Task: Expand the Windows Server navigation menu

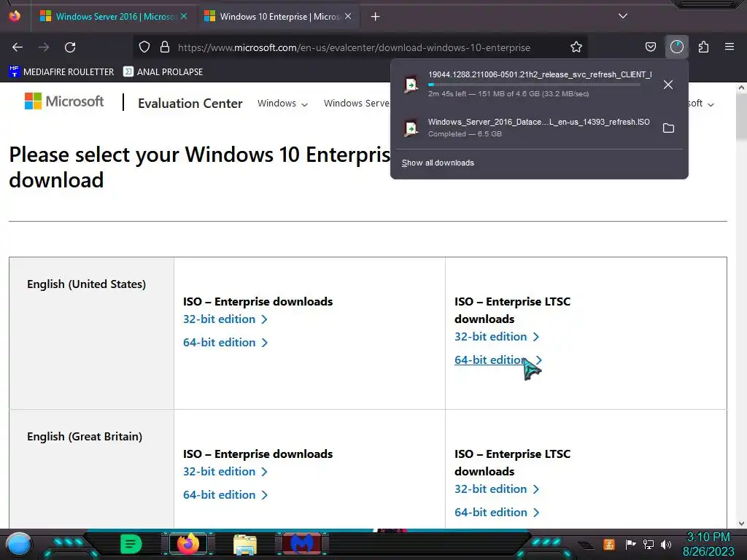Action: (x=357, y=104)
